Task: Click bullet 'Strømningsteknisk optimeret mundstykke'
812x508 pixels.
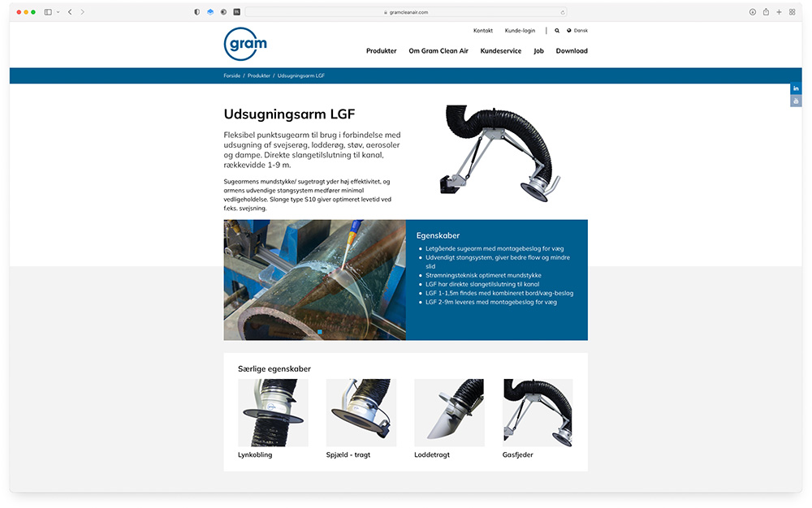Action: point(483,275)
